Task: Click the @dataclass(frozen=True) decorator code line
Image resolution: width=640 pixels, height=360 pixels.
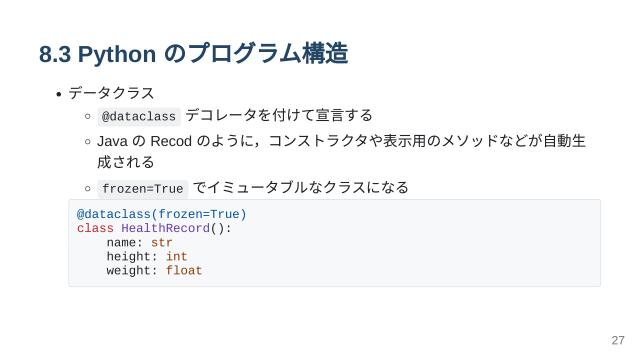Action: (162, 214)
